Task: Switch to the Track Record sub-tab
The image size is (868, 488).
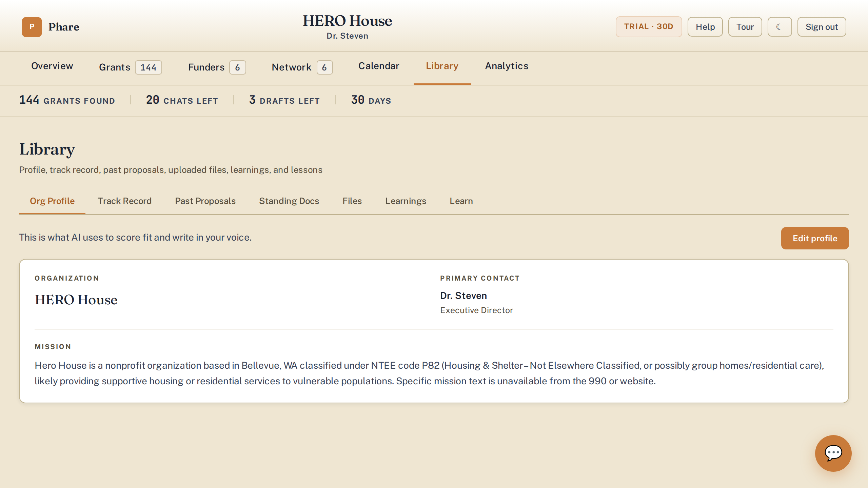Action: [124, 201]
